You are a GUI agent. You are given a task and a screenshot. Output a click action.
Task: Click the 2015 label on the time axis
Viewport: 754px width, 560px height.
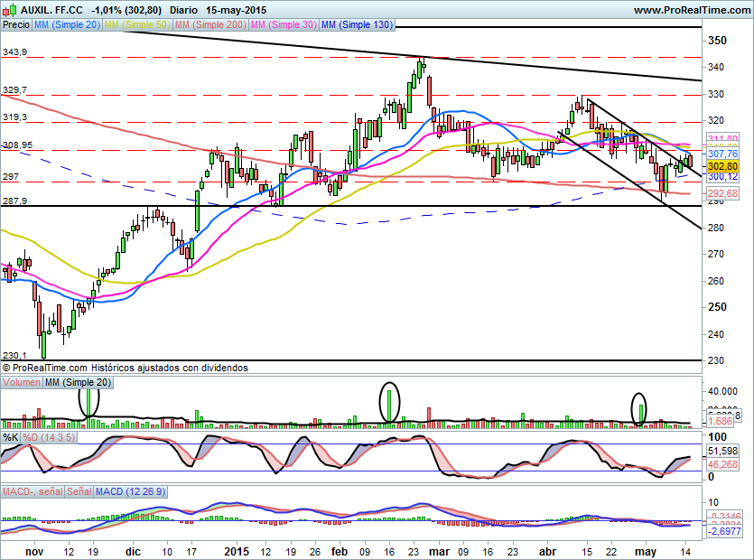coord(237,550)
